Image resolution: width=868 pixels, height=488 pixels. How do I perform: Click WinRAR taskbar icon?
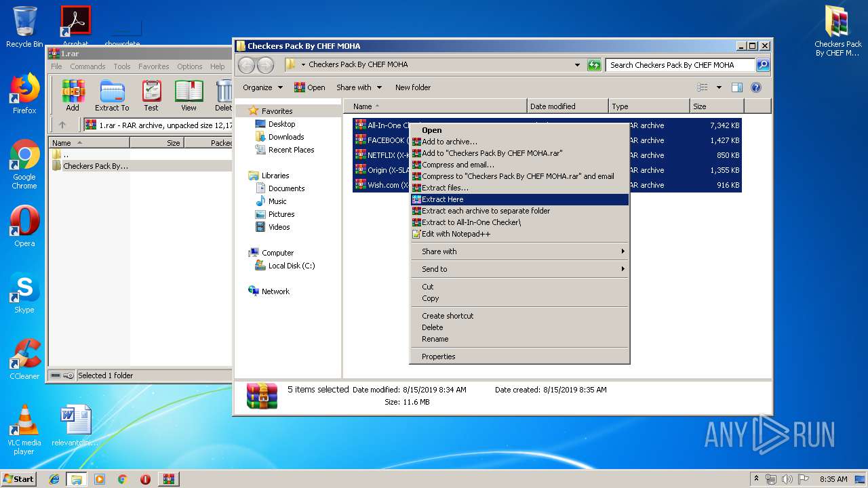tap(168, 479)
